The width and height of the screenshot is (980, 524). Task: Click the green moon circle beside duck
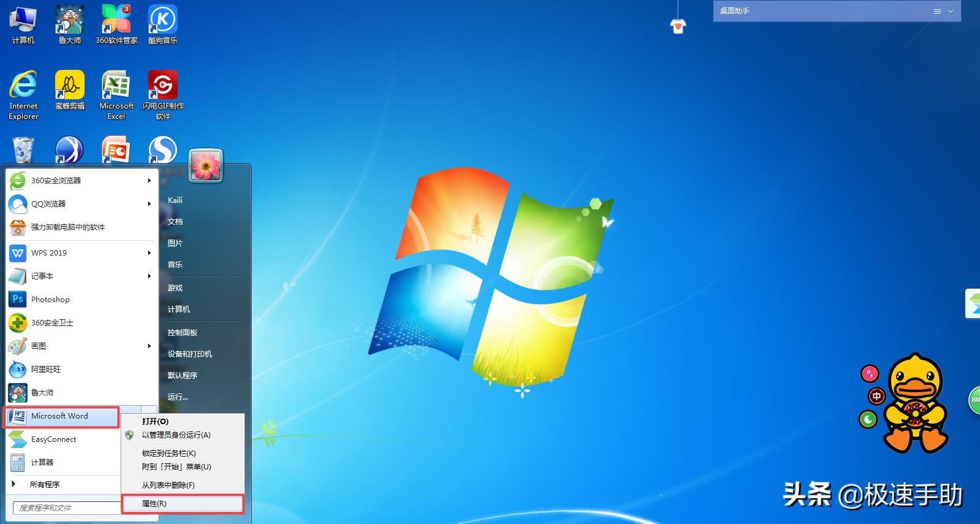868,420
